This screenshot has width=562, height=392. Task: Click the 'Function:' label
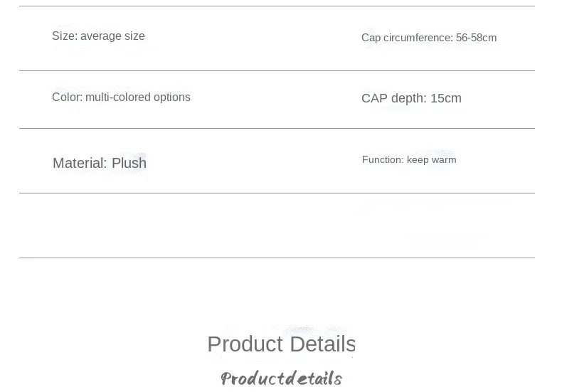click(383, 160)
